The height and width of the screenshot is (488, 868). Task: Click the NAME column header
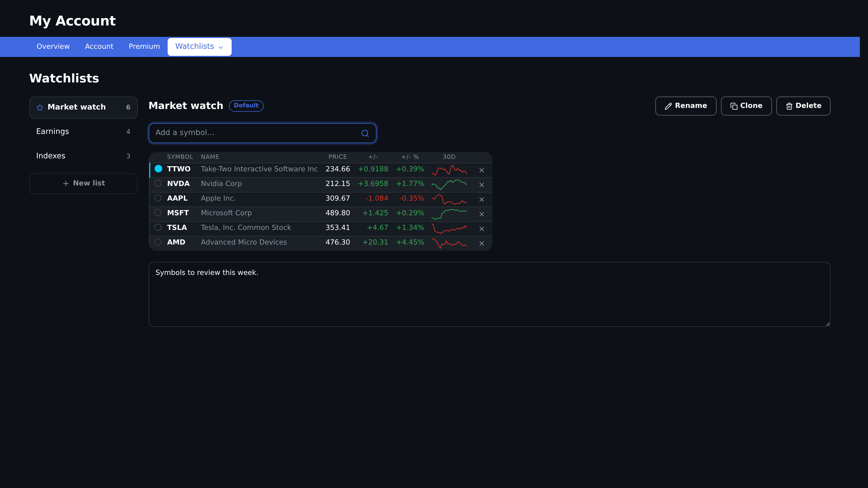[210, 157]
